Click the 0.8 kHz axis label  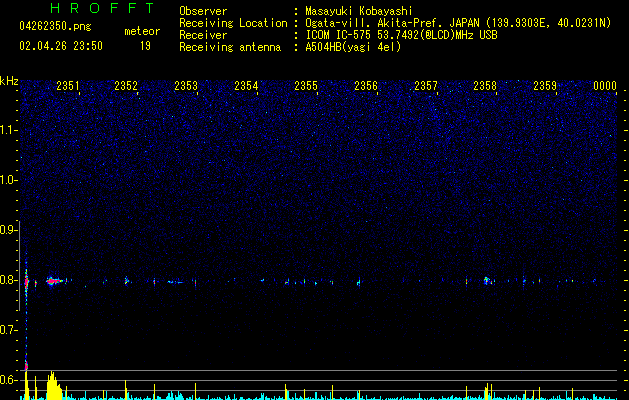pyautogui.click(x=9, y=280)
